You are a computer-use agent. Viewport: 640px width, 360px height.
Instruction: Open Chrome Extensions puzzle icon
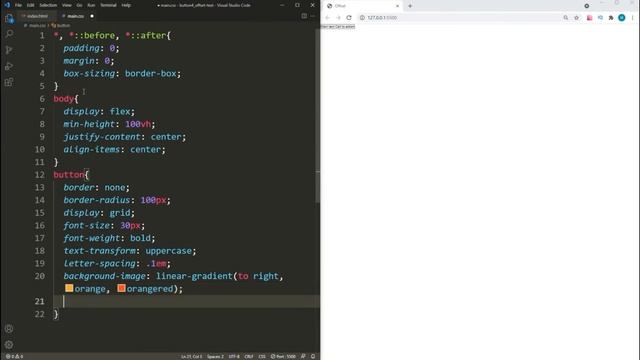click(x=611, y=18)
